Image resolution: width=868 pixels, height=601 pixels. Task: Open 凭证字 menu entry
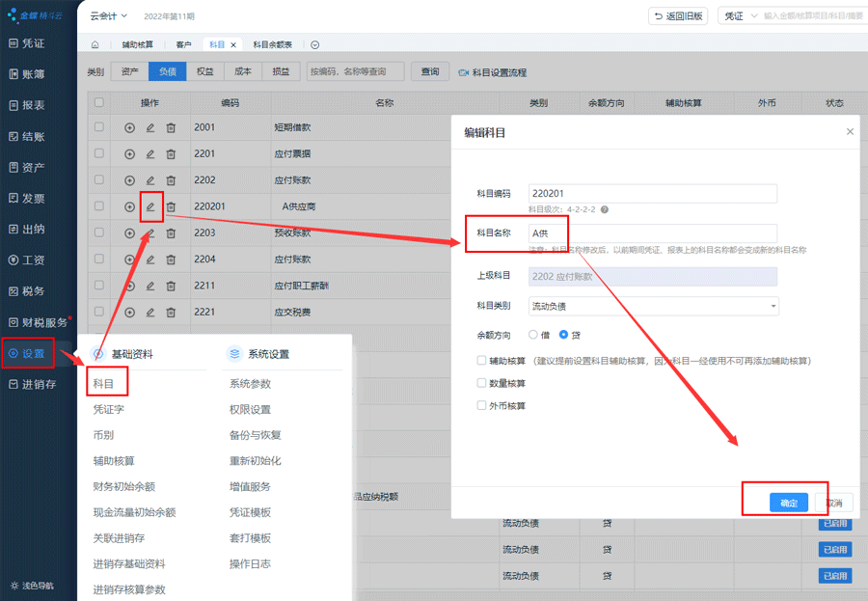tap(108, 409)
